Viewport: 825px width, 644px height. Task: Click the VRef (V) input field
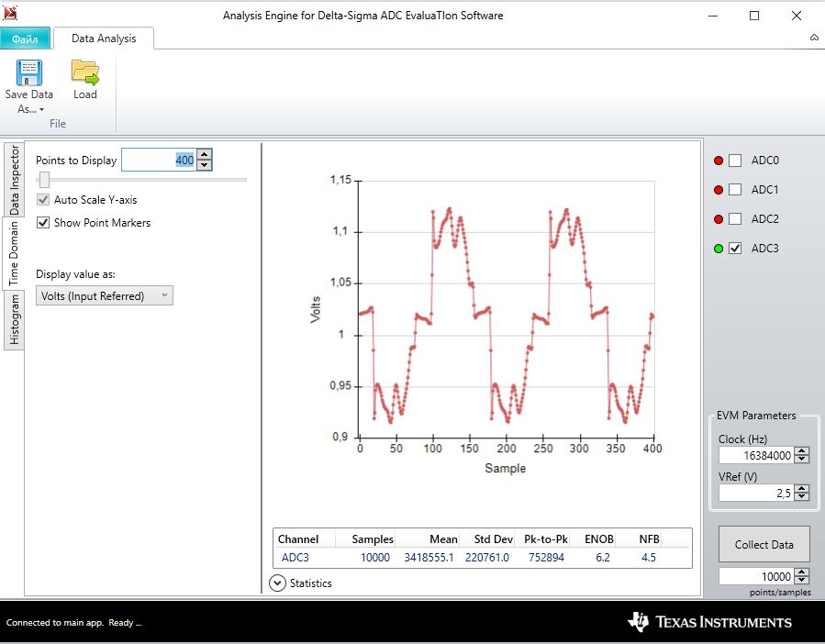pos(756,493)
